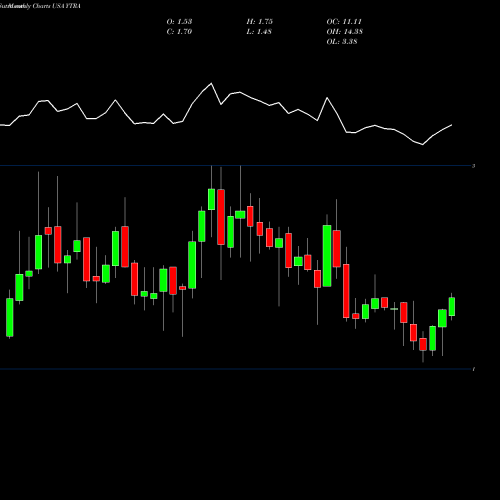Screen dimensions: 500x500
Task: Select the first green candlestick at the chart's left
Action: click(x=10, y=317)
